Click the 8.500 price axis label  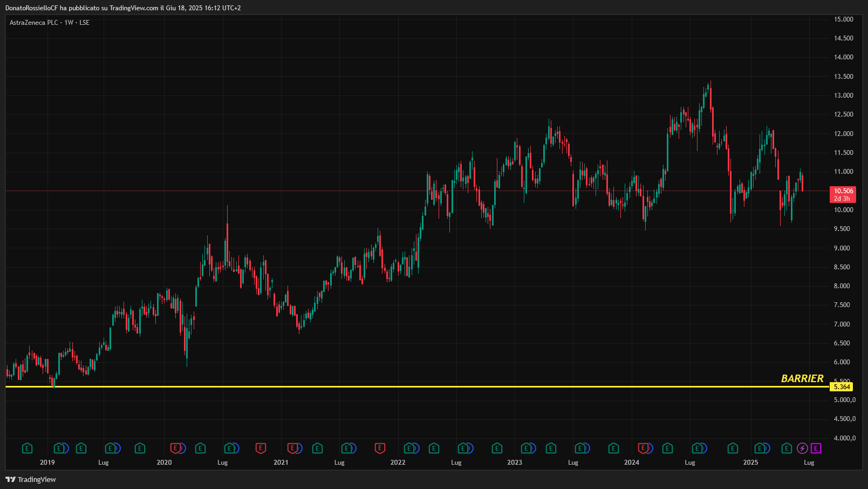tap(842, 267)
